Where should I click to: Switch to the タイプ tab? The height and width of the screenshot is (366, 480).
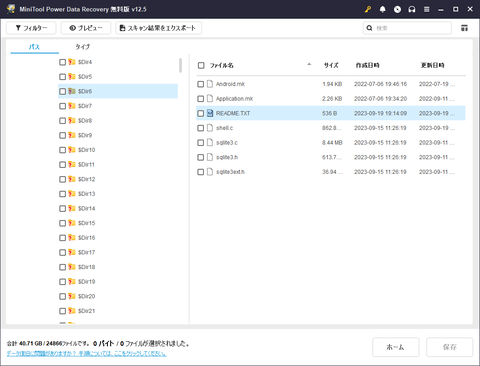[x=82, y=47]
